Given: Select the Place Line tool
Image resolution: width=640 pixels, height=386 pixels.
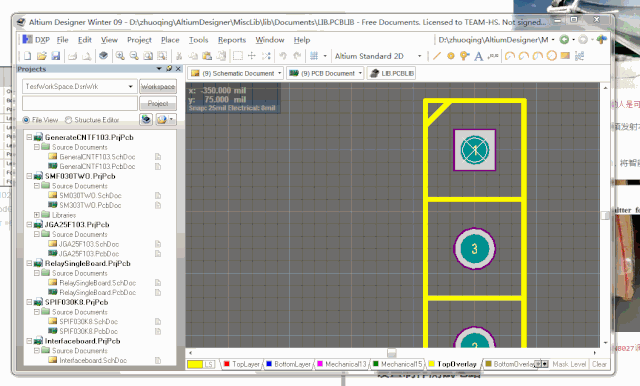Looking at the screenshot, I should pos(437,56).
